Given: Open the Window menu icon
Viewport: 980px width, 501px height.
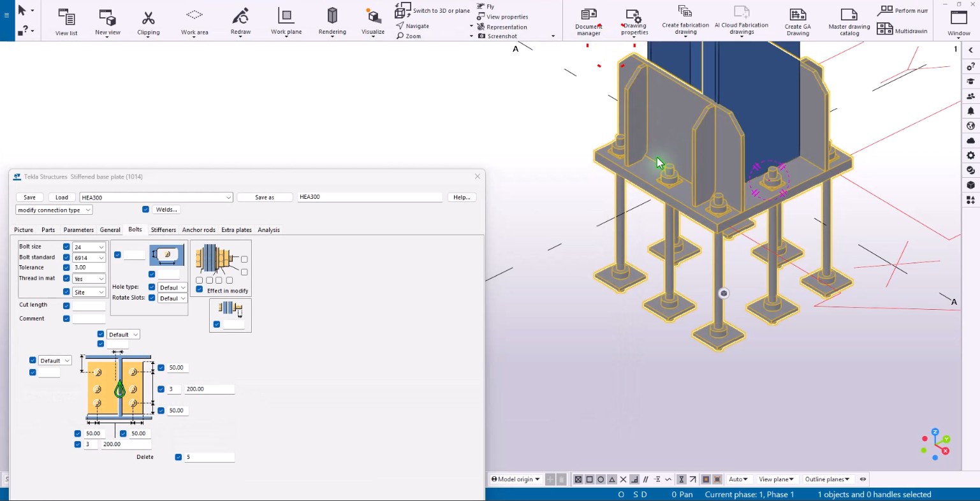Looking at the screenshot, I should pyautogui.click(x=959, y=18).
